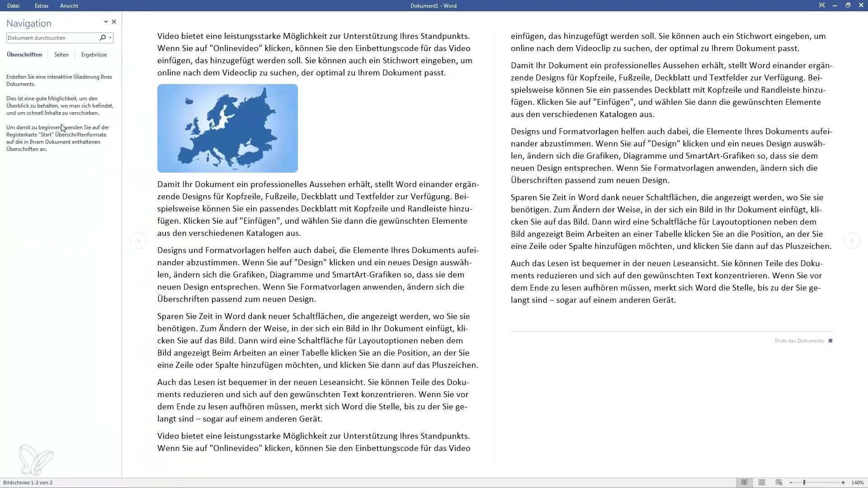This screenshot has height=488, width=868.
Task: Open the Datei menu
Action: coord(13,5)
